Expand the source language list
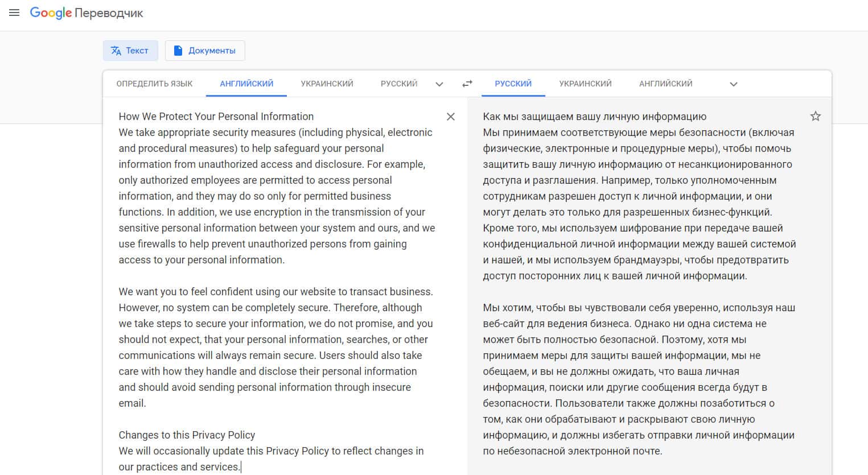The image size is (868, 475). 439,84
